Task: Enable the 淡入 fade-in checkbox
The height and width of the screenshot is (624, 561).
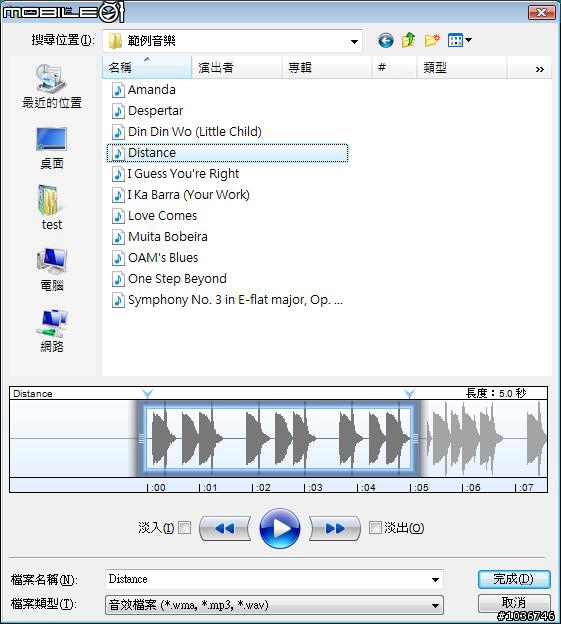Action: pos(184,528)
